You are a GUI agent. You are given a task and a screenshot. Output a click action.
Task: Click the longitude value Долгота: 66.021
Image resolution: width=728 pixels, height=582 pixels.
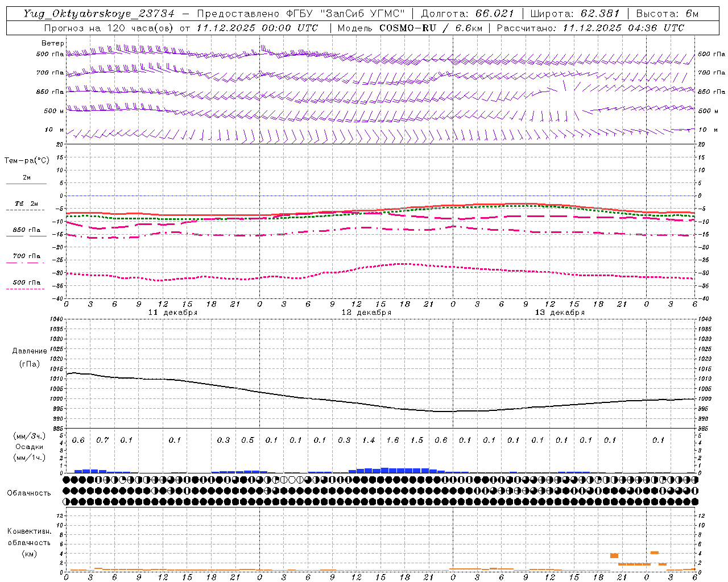[468, 14]
